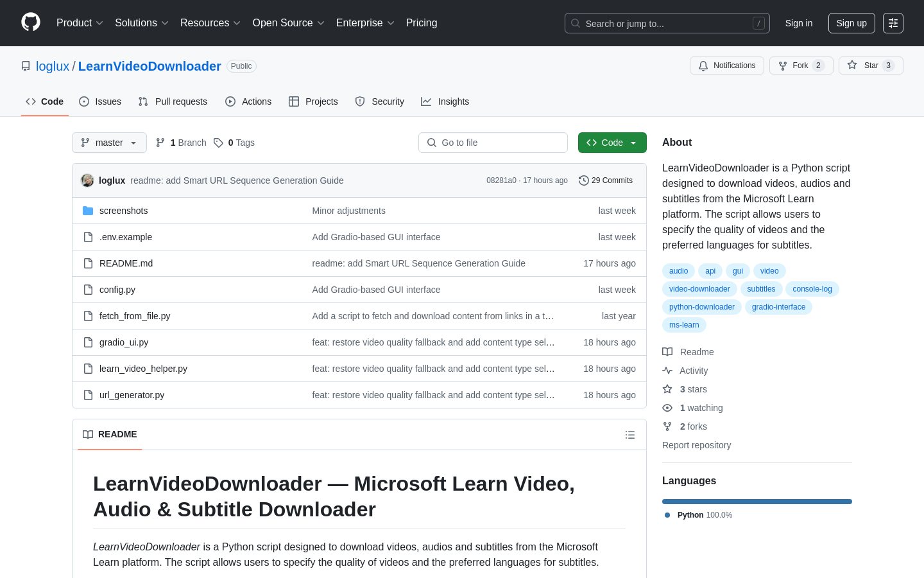Click the book icon beside Readme link

coord(667,352)
